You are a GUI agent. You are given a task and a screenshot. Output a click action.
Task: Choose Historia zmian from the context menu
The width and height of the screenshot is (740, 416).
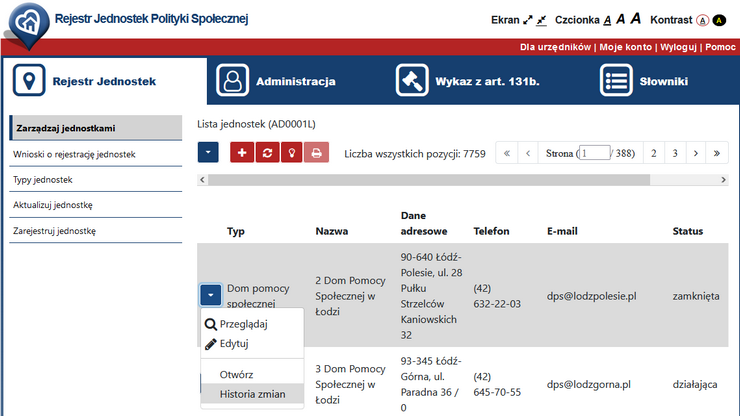click(x=252, y=394)
